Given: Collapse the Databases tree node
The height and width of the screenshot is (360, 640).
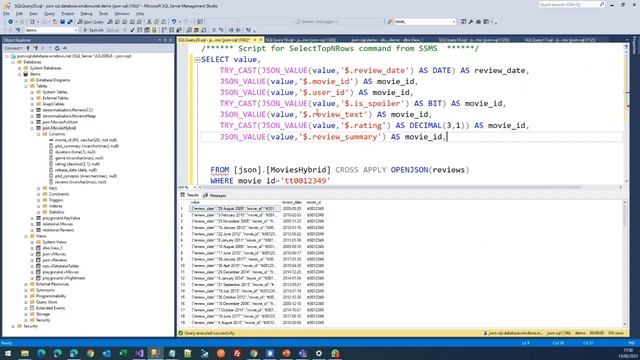Looking at the screenshot, I should click(13, 62).
